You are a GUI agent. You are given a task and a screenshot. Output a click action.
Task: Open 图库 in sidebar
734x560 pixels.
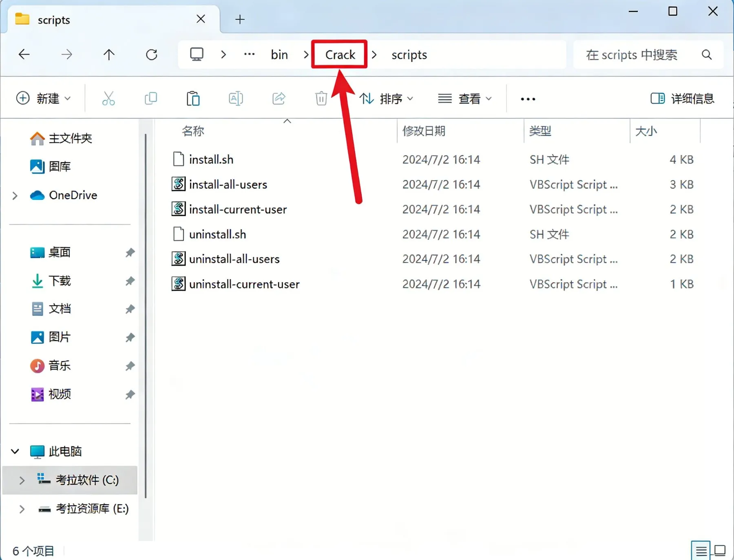[x=50, y=166]
